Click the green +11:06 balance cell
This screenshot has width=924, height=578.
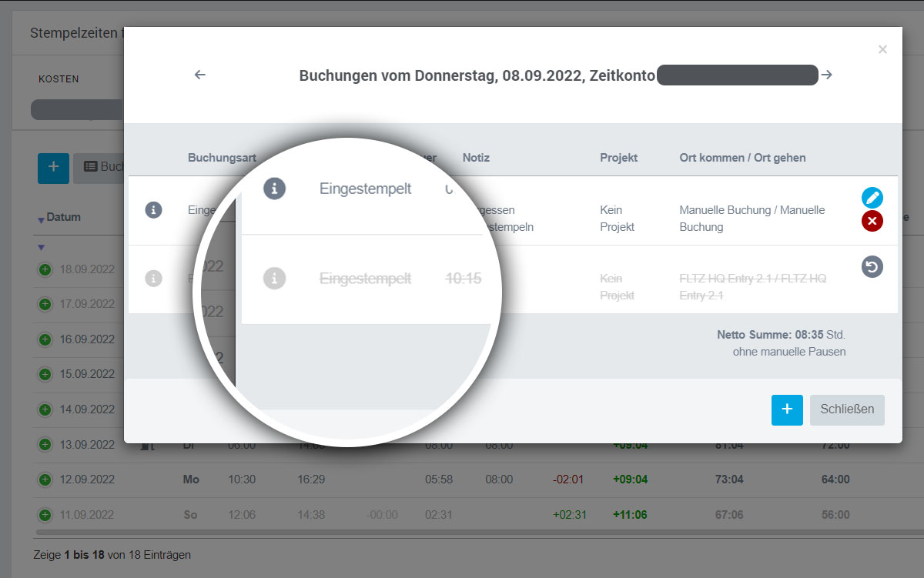(x=631, y=515)
